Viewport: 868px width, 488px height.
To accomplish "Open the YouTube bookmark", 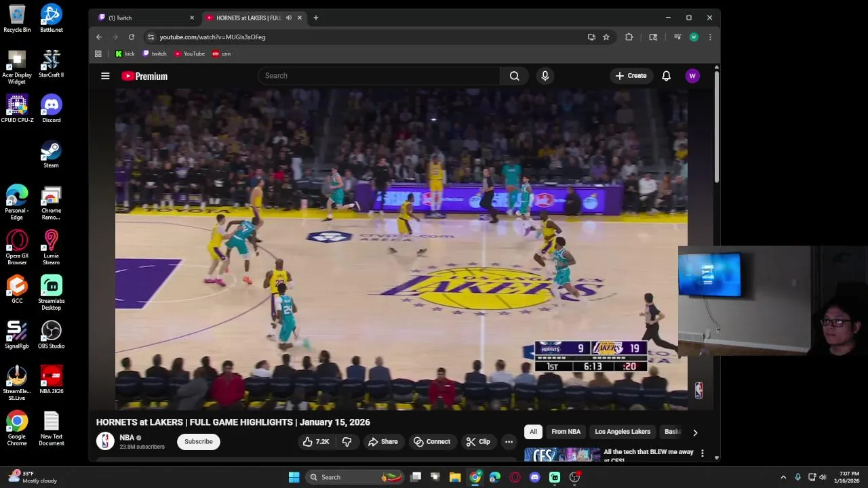I will pyautogui.click(x=189, y=54).
